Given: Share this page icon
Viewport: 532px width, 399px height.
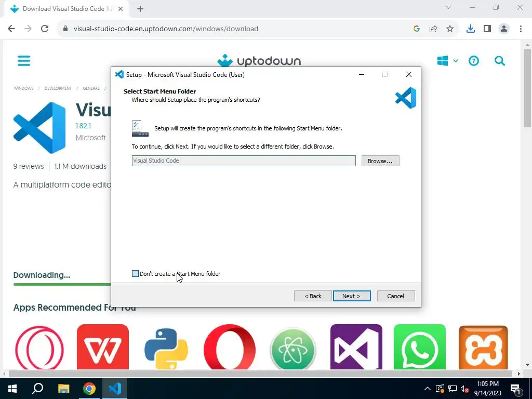Looking at the screenshot, I should 433,29.
